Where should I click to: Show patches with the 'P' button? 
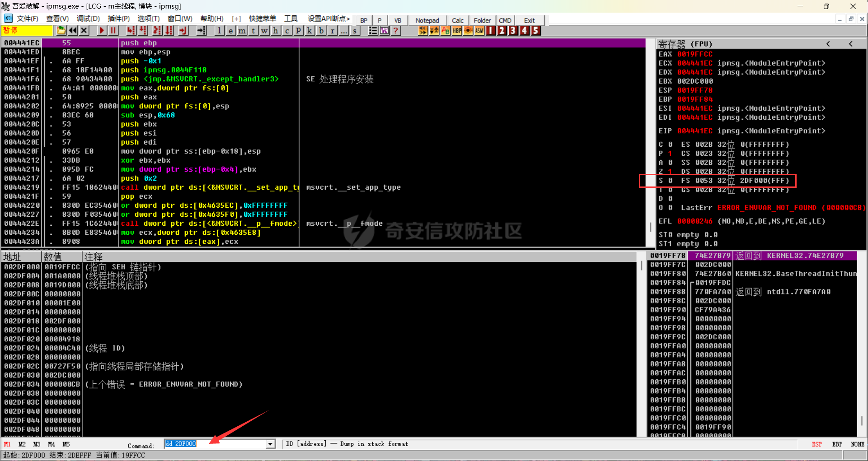pyautogui.click(x=298, y=31)
